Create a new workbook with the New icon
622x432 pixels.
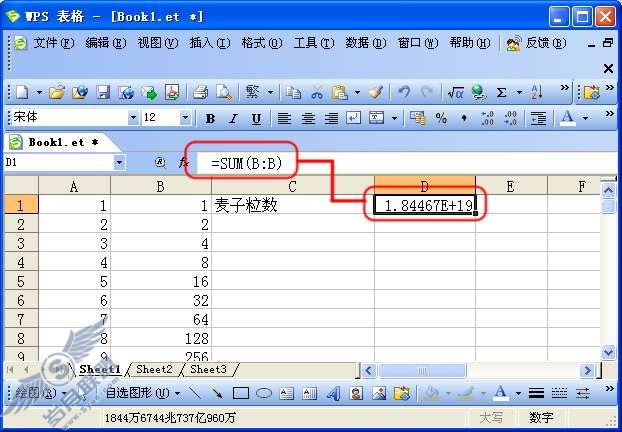click(x=23, y=93)
